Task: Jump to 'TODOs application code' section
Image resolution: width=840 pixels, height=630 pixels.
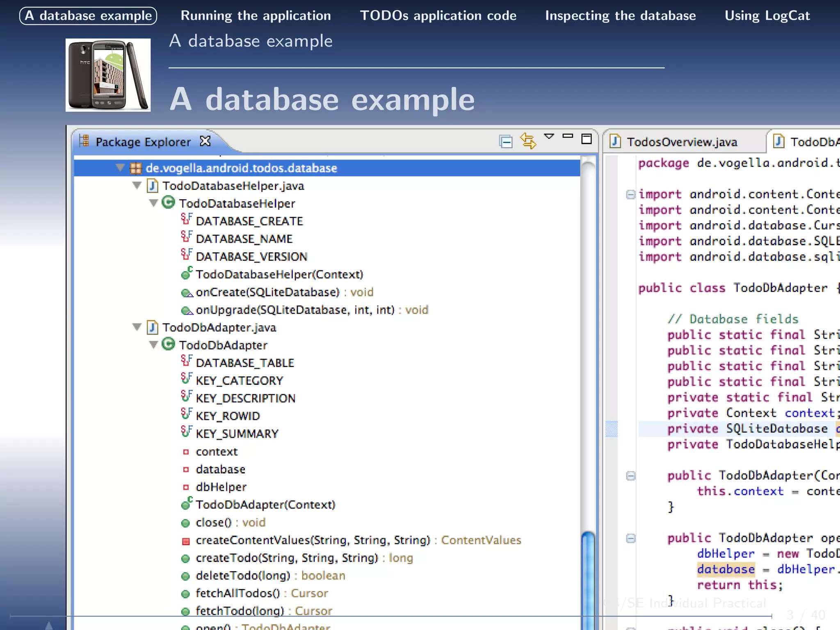Action: coord(438,16)
